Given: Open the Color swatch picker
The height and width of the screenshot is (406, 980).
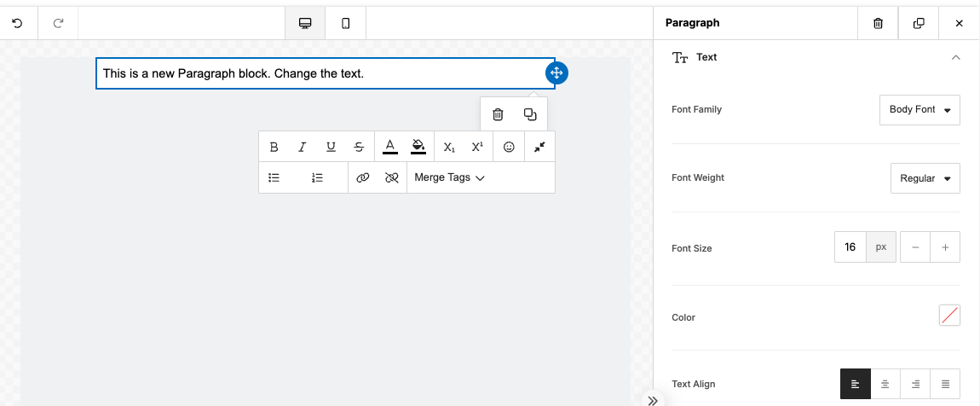Looking at the screenshot, I should tap(950, 316).
